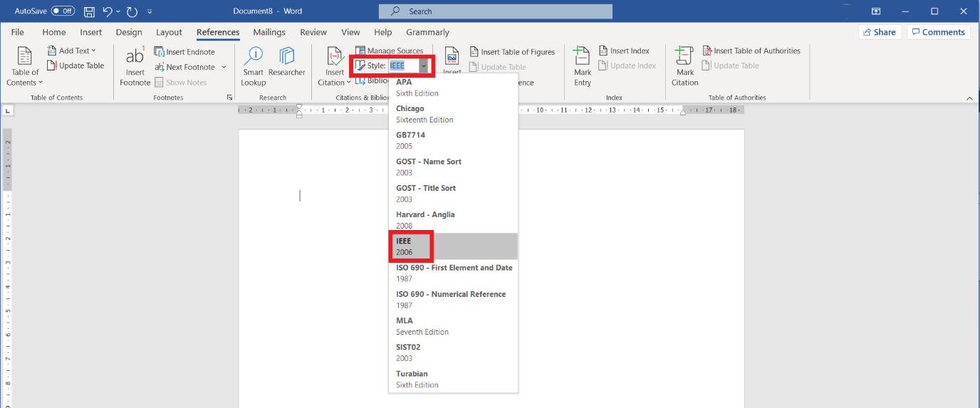The width and height of the screenshot is (980, 408).
Task: Switch to the Layout tab
Action: click(x=169, y=32)
